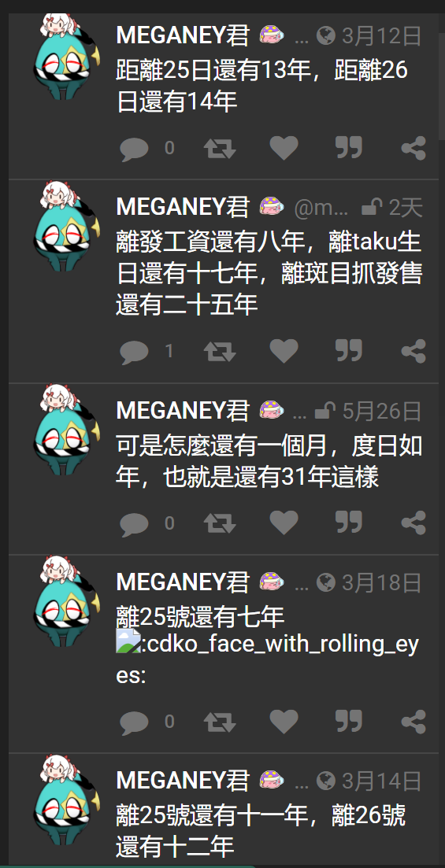Share the post from 2天 ago
The width and height of the screenshot is (445, 868).
413,352
